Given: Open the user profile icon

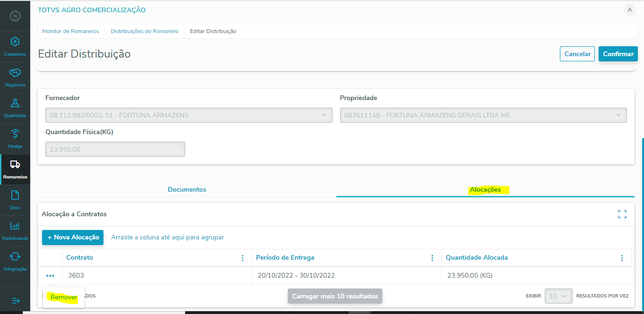Looking at the screenshot, I should point(629,10).
